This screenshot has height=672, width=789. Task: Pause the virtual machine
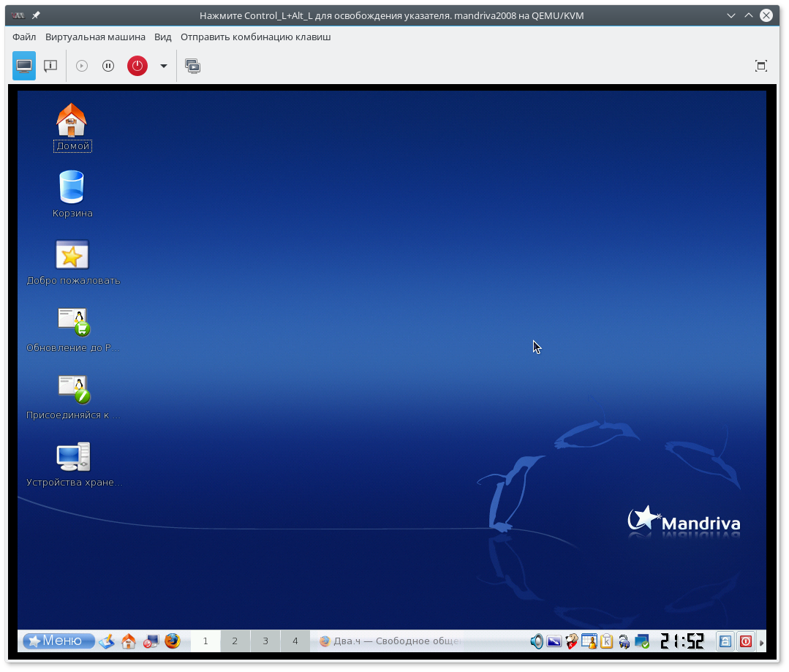coord(108,66)
